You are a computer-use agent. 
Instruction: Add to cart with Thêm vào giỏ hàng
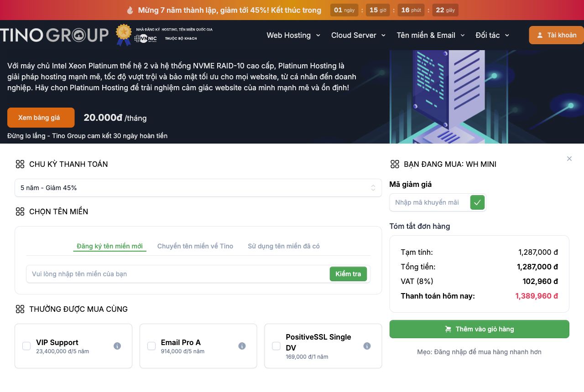point(479,329)
